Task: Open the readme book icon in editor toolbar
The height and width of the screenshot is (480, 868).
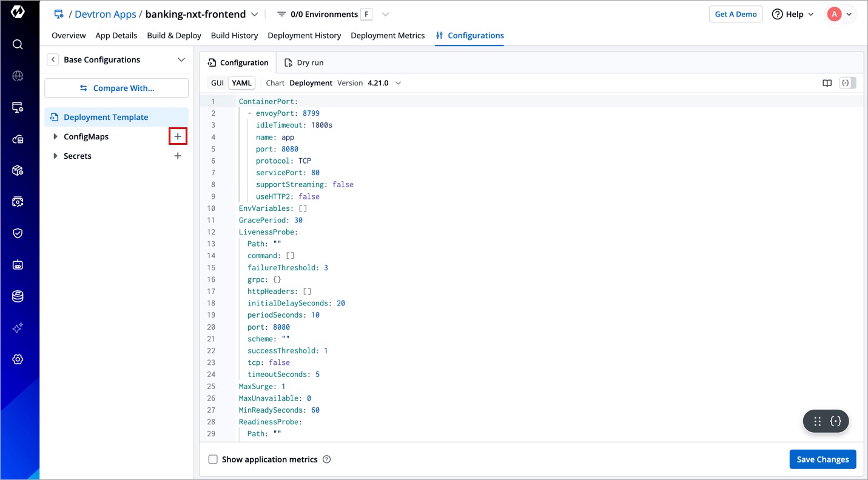Action: click(827, 83)
